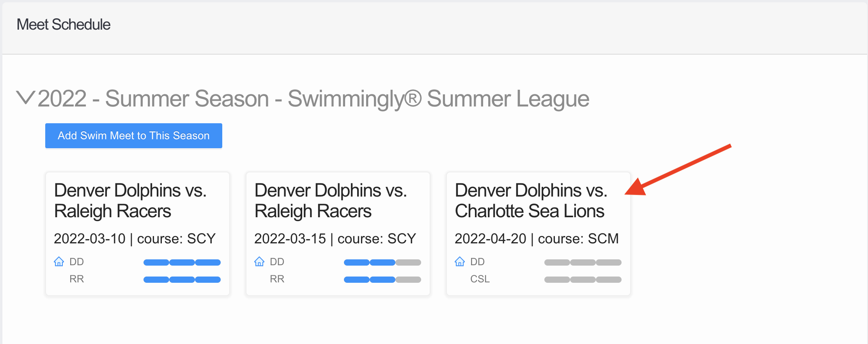Screen dimensions: 868x344
Task: Toggle the middle progress pill for RR in March 15 meet
Action: pyautogui.click(x=382, y=279)
